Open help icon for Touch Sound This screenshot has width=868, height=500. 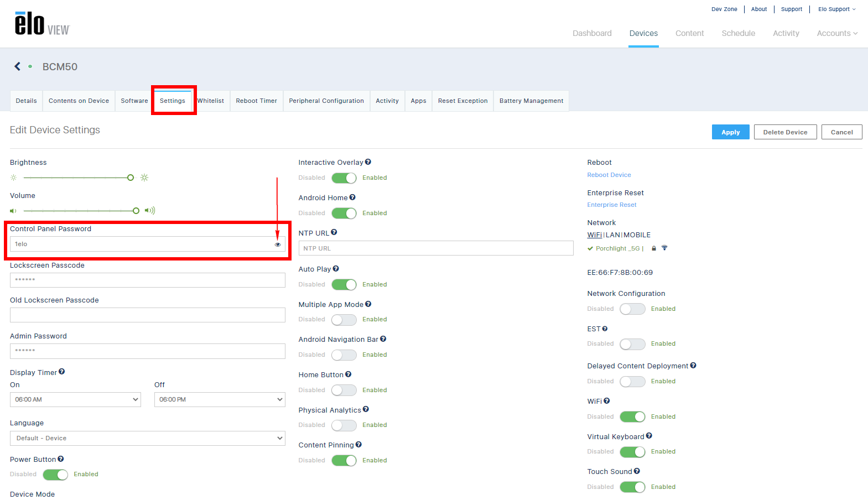click(x=637, y=471)
